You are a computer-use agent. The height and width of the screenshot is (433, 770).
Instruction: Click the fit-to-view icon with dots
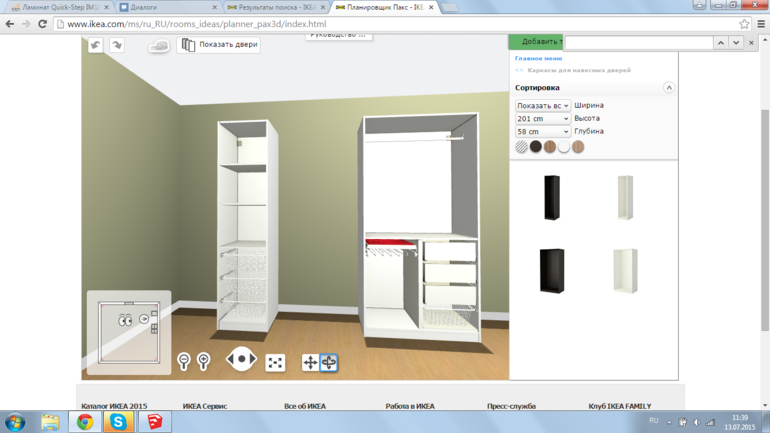pos(275,362)
